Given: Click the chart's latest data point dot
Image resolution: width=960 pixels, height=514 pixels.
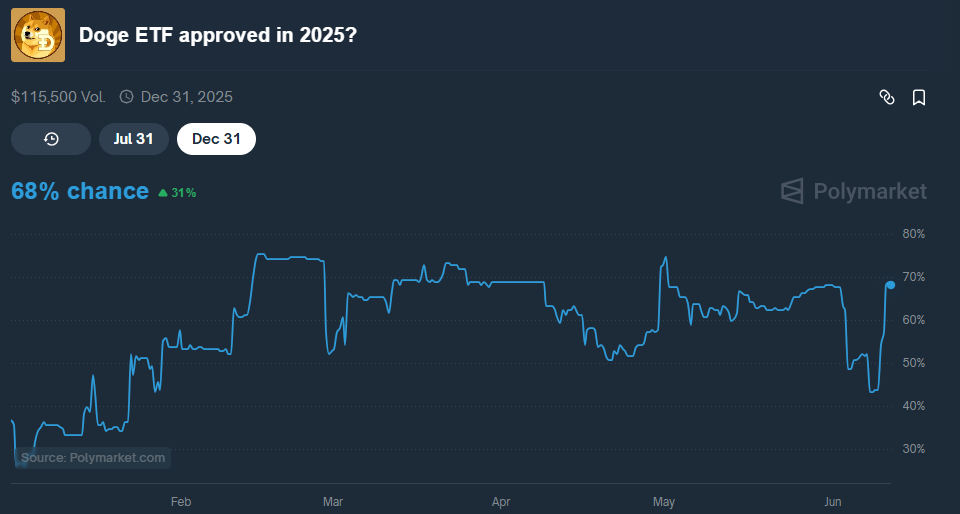Looking at the screenshot, I should pos(890,285).
